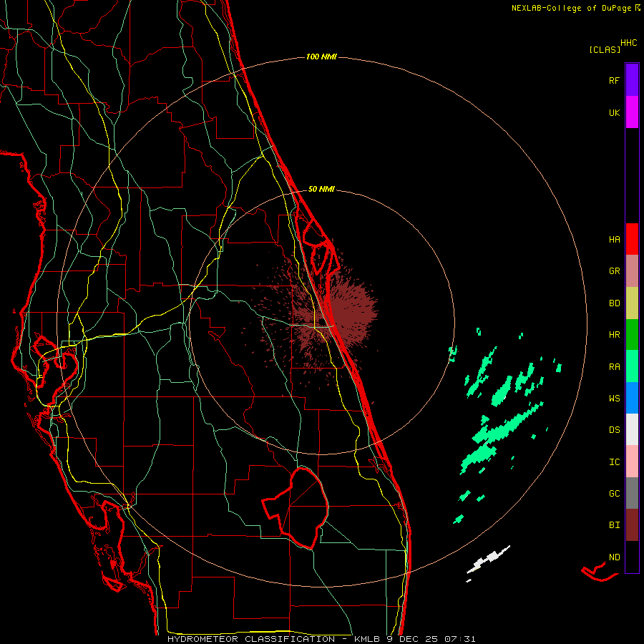644x644 pixels.
Task: Click the IC legend label
Action: pyautogui.click(x=614, y=462)
